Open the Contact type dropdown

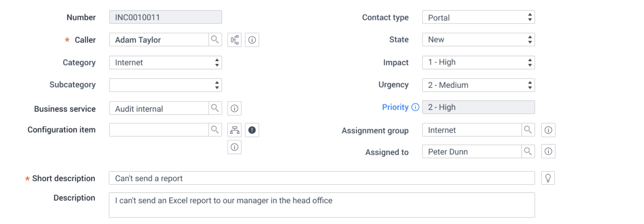[x=478, y=17]
